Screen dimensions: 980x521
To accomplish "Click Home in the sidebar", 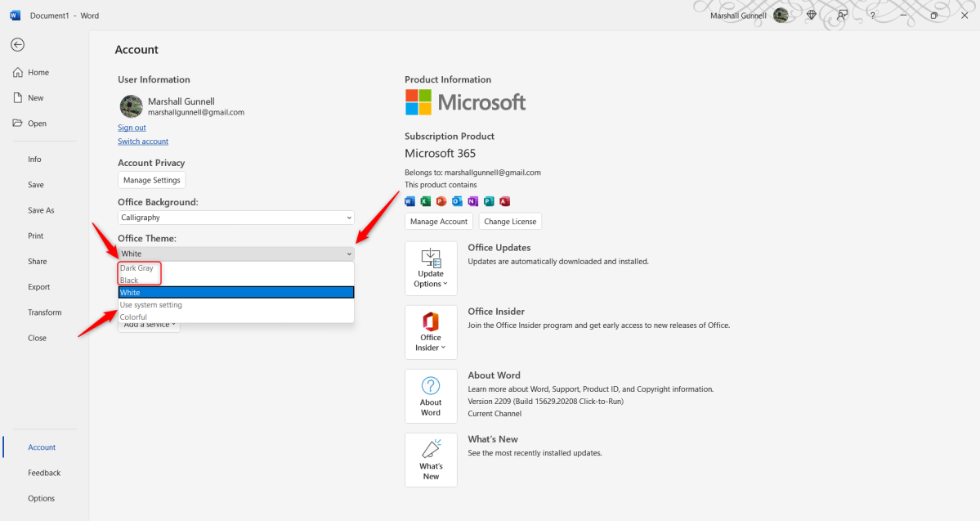I will [38, 73].
